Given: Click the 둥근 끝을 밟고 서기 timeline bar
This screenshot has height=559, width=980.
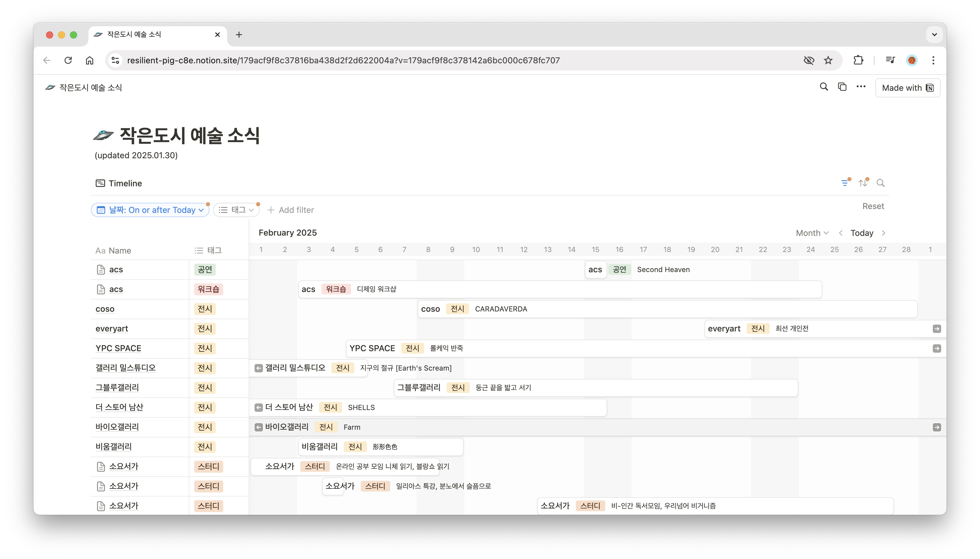Looking at the screenshot, I should [596, 387].
